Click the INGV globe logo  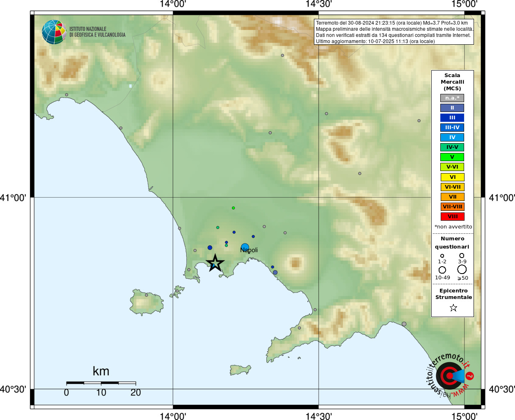click(x=54, y=32)
